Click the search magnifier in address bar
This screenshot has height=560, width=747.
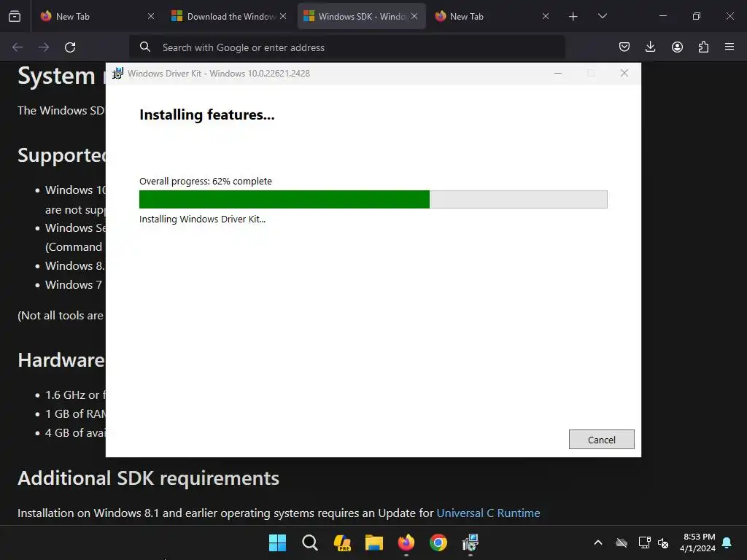tap(145, 47)
